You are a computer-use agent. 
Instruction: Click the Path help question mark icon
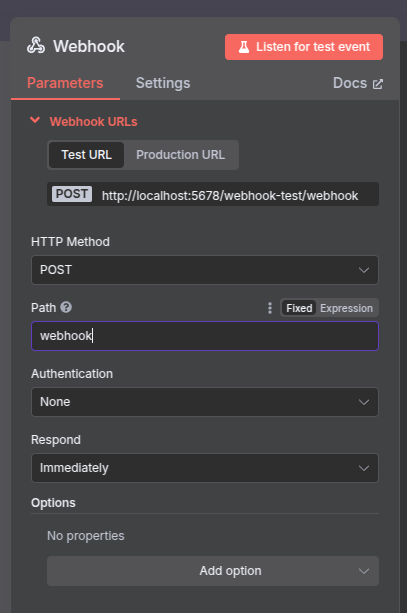tap(66, 307)
